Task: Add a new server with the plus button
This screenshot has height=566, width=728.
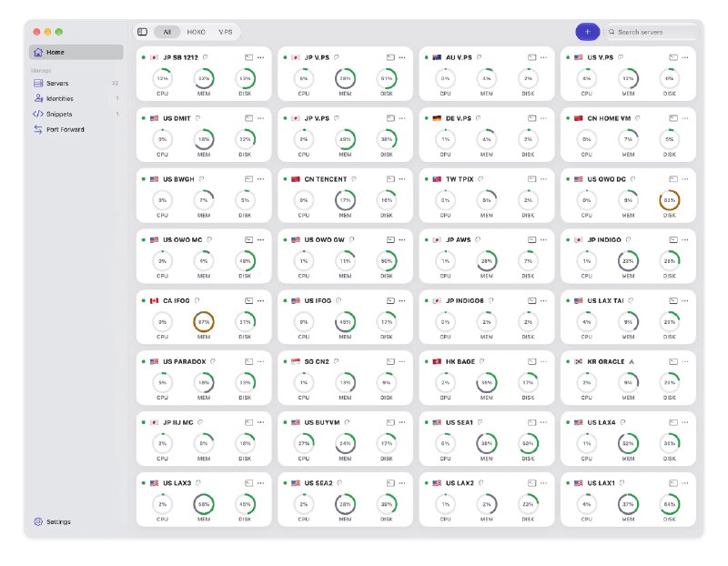Action: pos(587,32)
